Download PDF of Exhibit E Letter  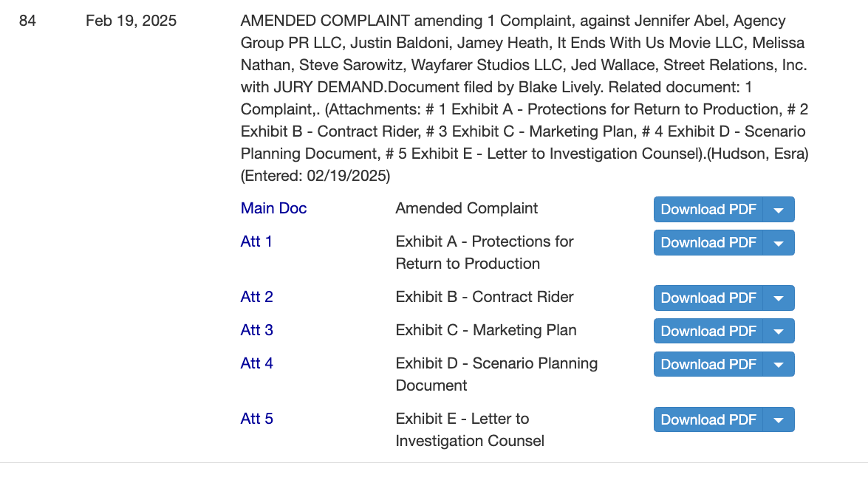[708, 419]
